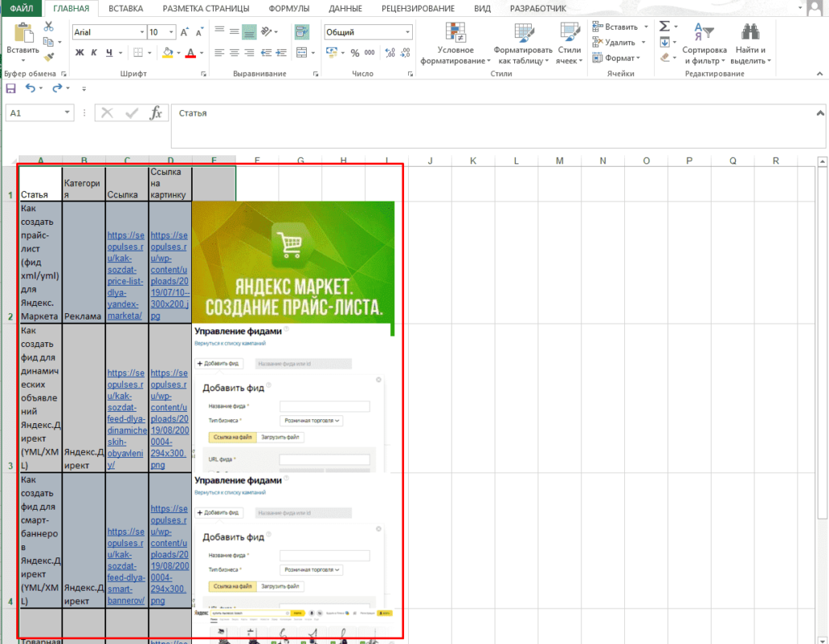Image resolution: width=829 pixels, height=644 pixels.
Task: Change text orientation in the alignment group
Action: [x=266, y=32]
